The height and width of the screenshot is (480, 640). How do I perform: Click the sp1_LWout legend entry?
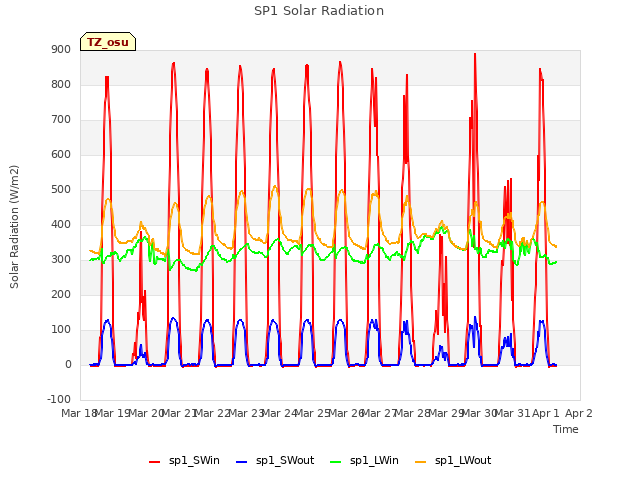[453, 461]
